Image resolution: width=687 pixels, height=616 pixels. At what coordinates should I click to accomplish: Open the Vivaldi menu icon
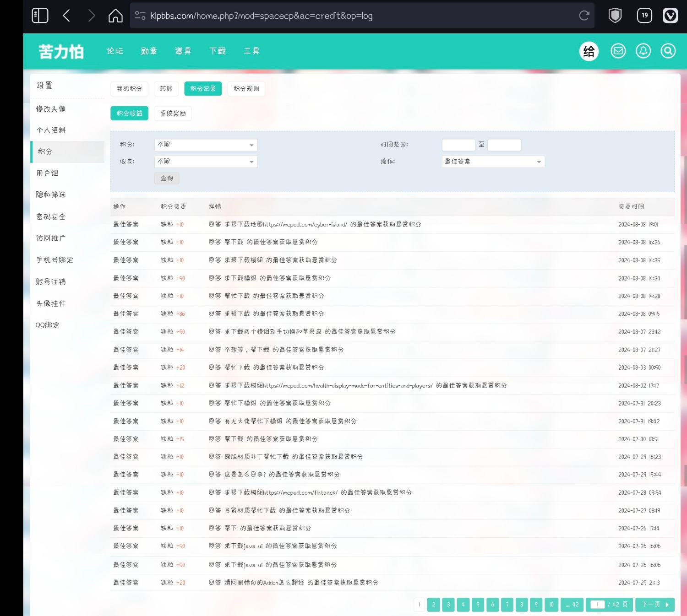[x=671, y=16]
